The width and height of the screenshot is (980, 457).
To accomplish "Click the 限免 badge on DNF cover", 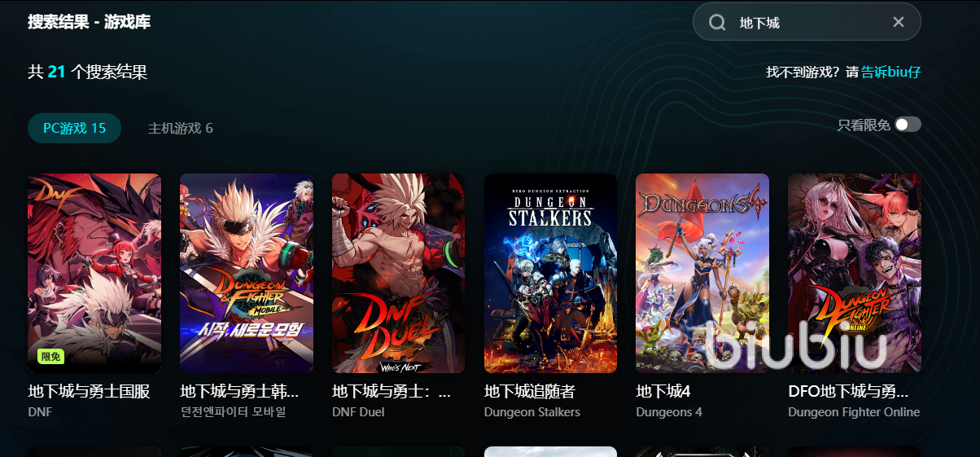I will (50, 357).
